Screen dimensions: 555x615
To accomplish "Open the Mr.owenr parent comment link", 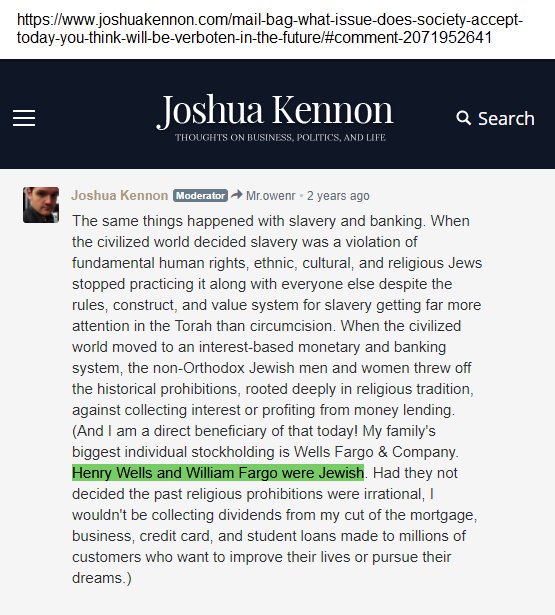I will (x=271, y=195).
